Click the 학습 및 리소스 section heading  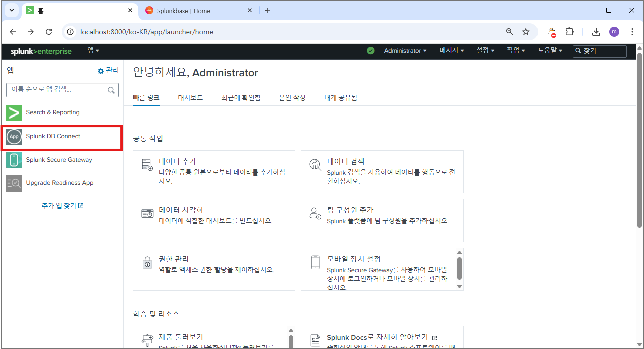click(156, 314)
